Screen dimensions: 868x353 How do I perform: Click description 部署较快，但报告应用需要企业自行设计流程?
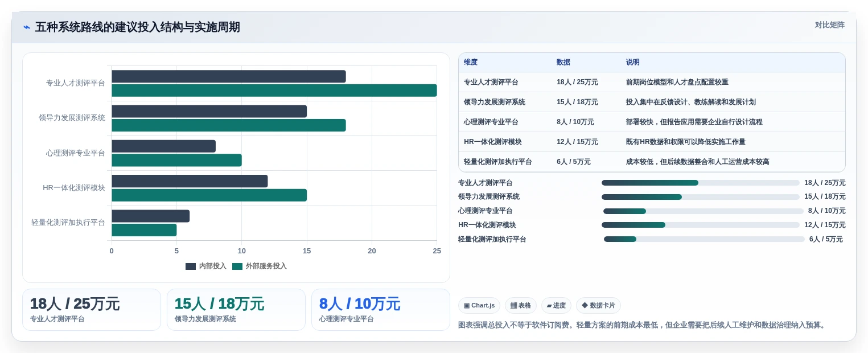[694, 122]
